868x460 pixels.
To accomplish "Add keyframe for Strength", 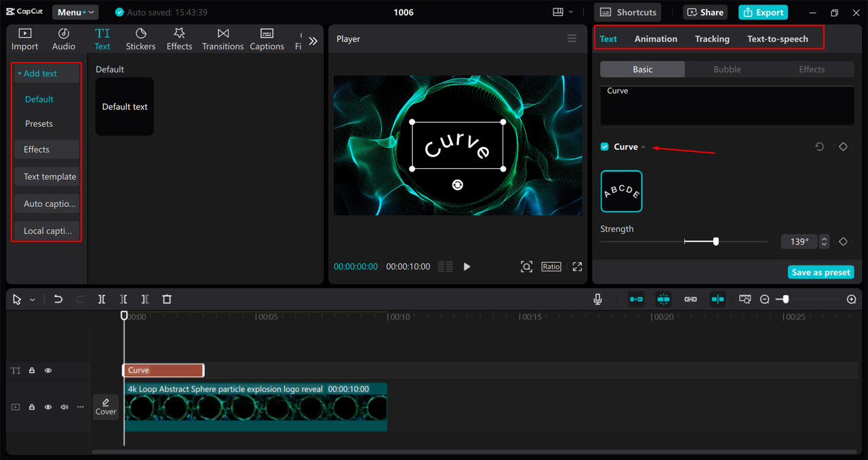I will click(x=843, y=242).
